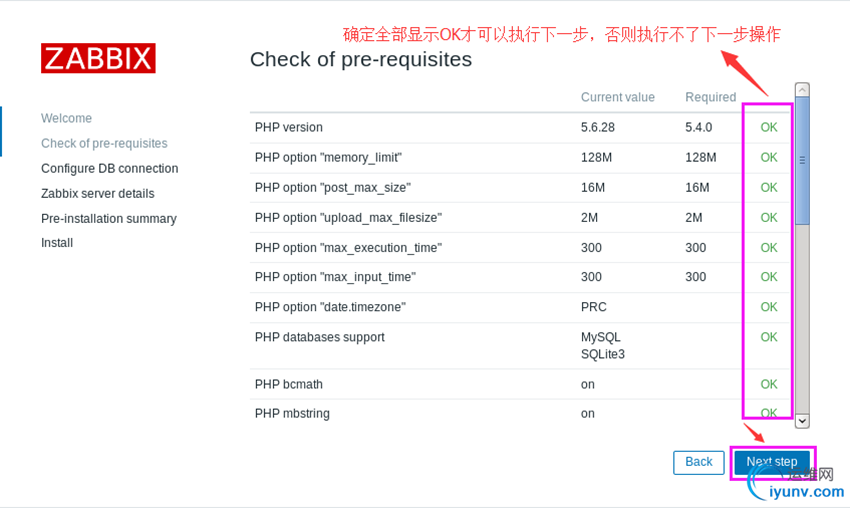Click the Required column header
Screen dimensions: 850x508
tap(710, 97)
